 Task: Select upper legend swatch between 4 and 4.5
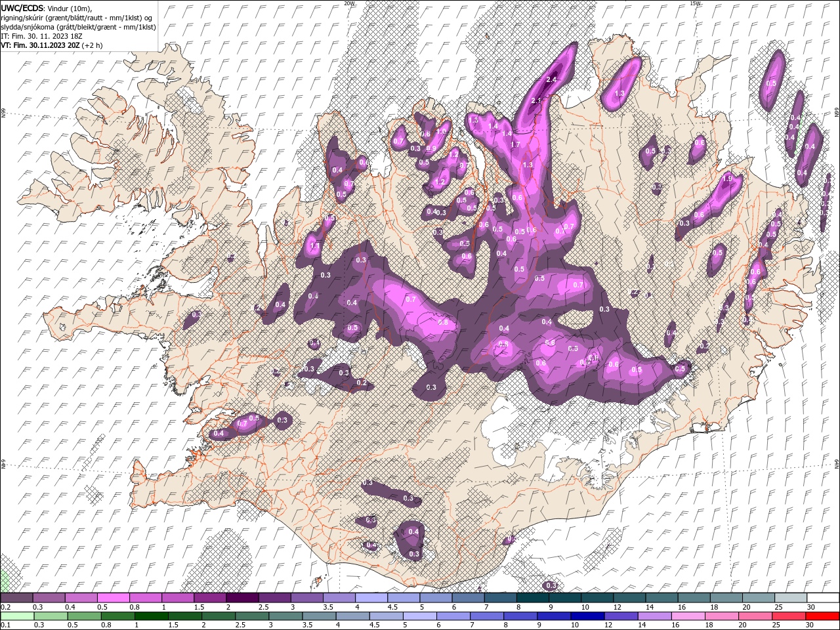pos(371,598)
